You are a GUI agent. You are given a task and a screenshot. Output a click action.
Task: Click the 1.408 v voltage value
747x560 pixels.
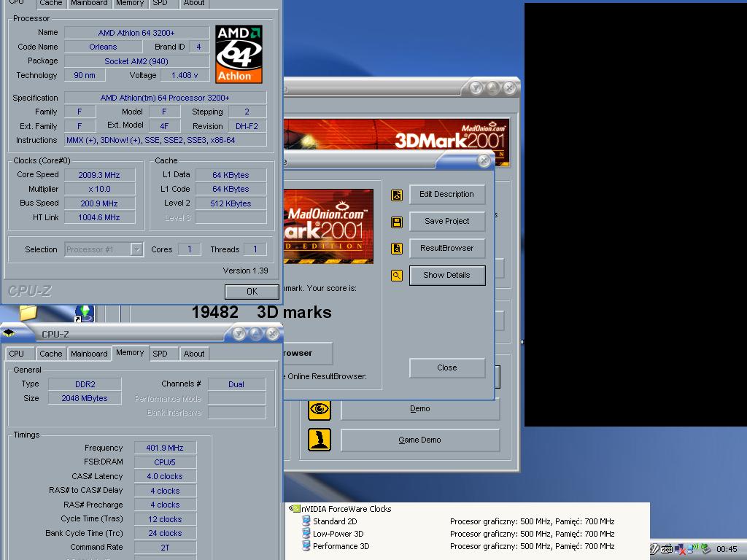[x=185, y=75]
